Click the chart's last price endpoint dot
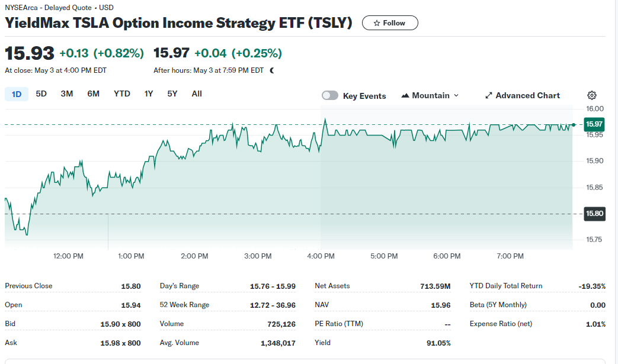618x364 pixels. pos(574,125)
